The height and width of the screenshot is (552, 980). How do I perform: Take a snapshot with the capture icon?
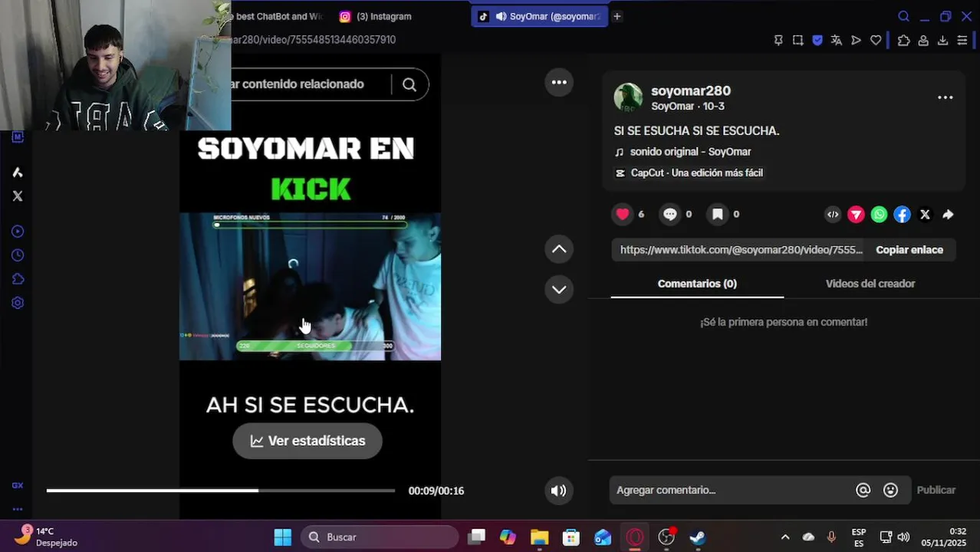click(x=797, y=41)
